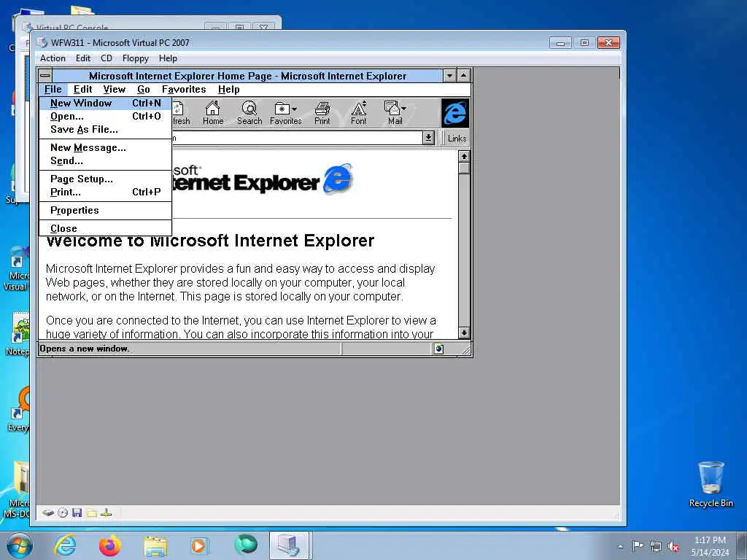Click the globe icon in IE status bar

pyautogui.click(x=438, y=349)
